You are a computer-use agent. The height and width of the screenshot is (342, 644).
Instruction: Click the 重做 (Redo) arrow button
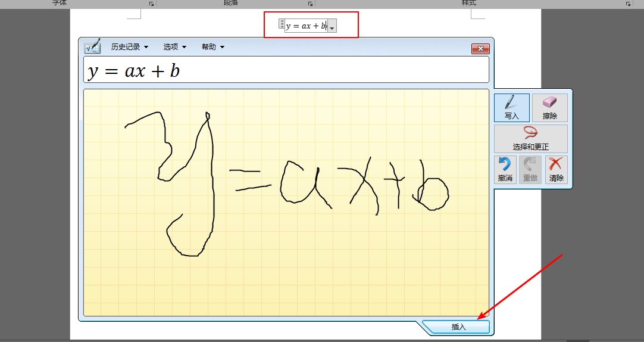[x=530, y=169]
